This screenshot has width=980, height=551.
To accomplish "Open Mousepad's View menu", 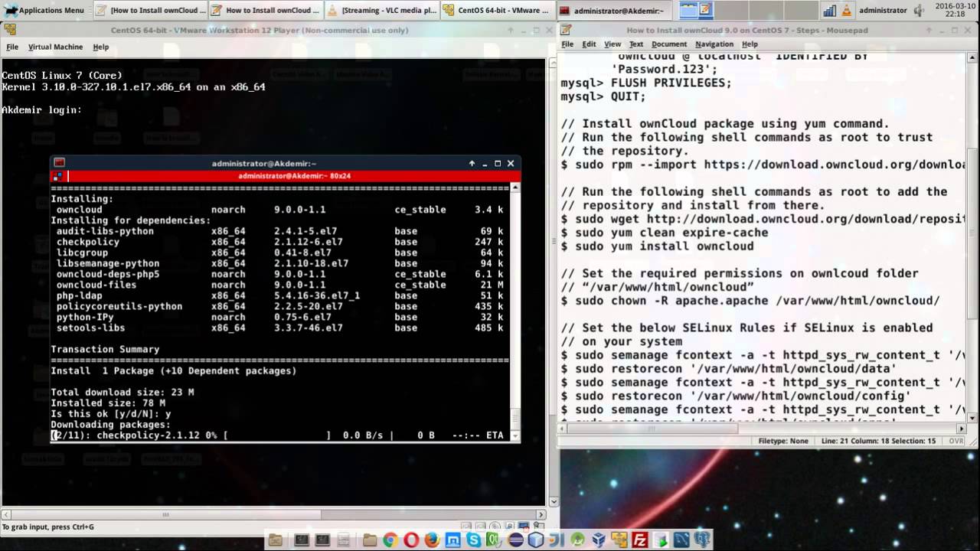I will 612,44.
